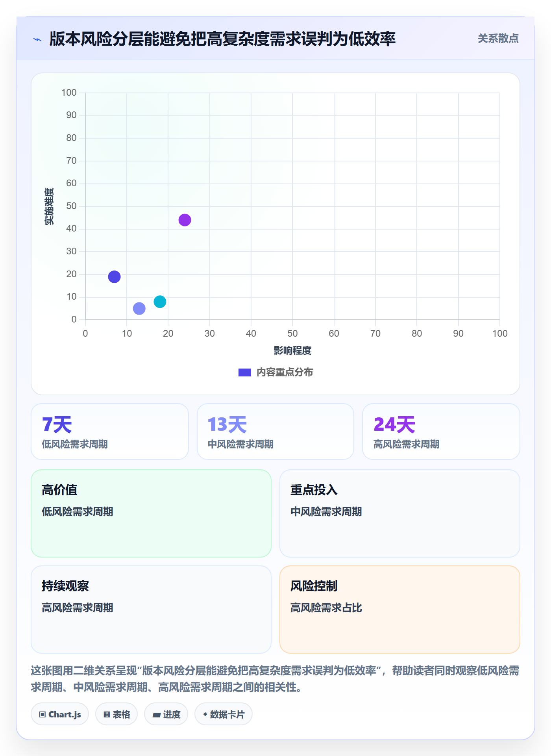The height and width of the screenshot is (756, 551).
Task: Click the square icon in the Chart.js chip
Action: point(43,715)
